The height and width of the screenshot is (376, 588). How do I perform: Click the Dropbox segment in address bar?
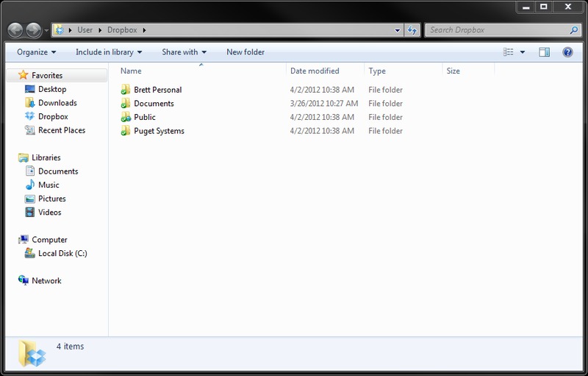(123, 30)
